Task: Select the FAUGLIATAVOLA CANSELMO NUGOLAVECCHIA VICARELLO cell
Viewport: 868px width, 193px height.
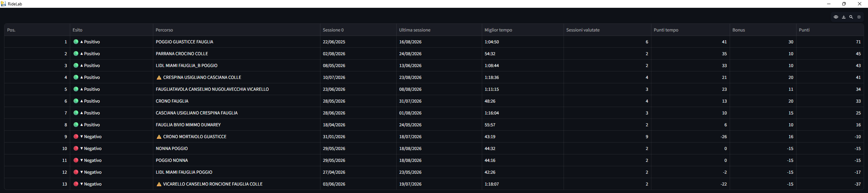Action: coord(237,89)
